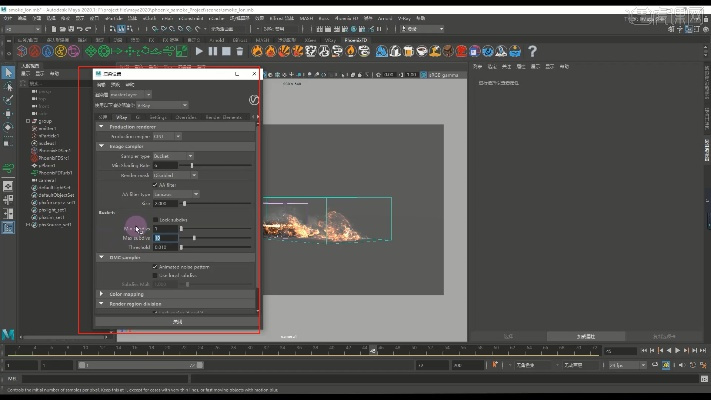711x400 pixels.
Task: Toggle the AA filter checkbox
Action: click(156, 184)
